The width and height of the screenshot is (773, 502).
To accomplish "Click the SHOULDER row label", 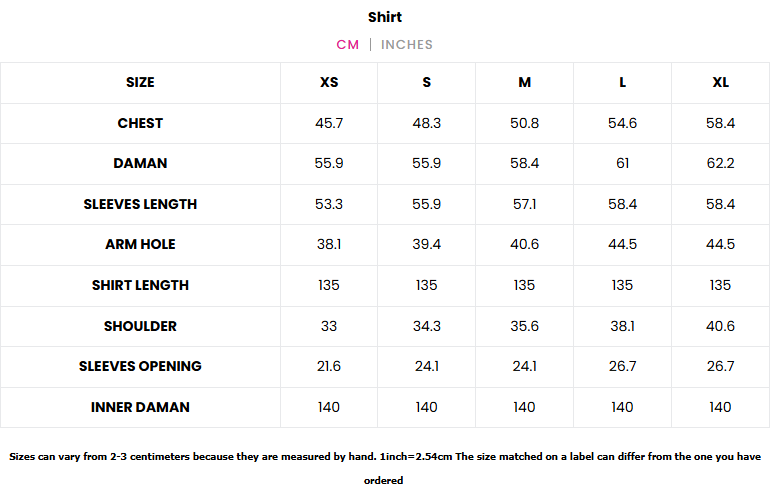I will click(x=140, y=326).
